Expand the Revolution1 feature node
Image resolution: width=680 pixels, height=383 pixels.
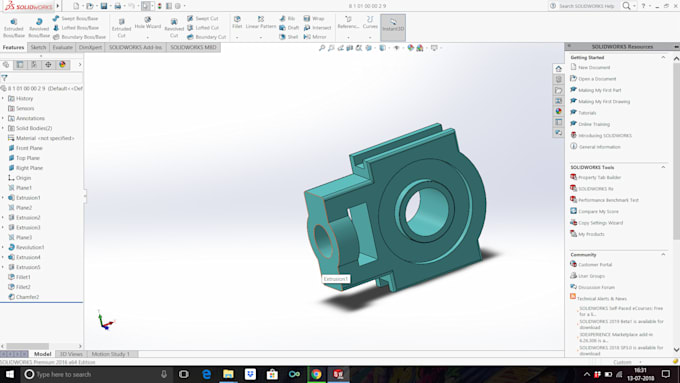3,247
